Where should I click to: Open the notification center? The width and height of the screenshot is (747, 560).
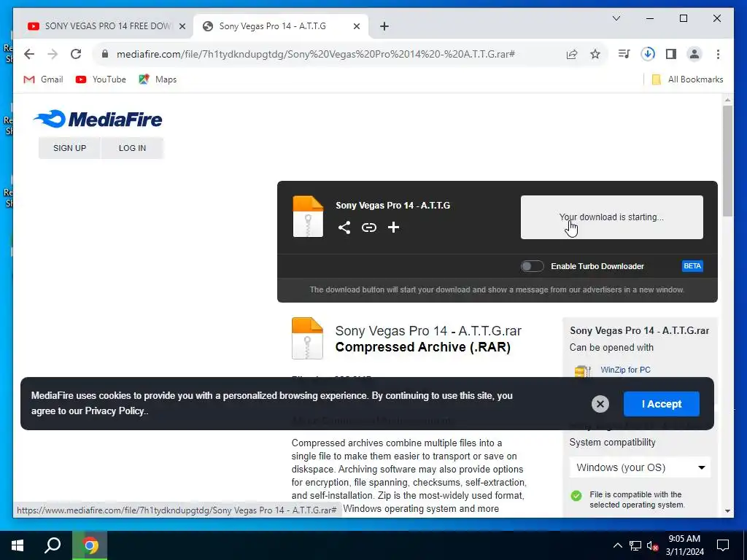(723, 545)
